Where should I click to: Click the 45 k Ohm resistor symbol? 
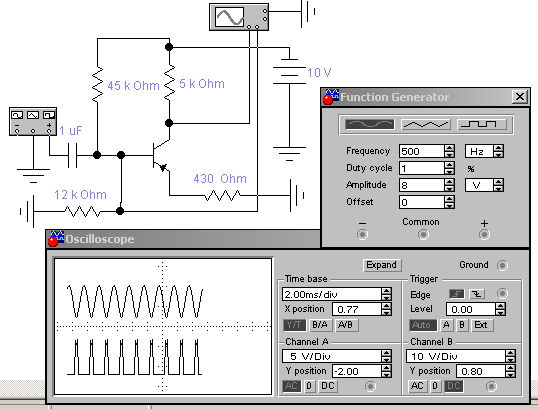click(x=97, y=85)
